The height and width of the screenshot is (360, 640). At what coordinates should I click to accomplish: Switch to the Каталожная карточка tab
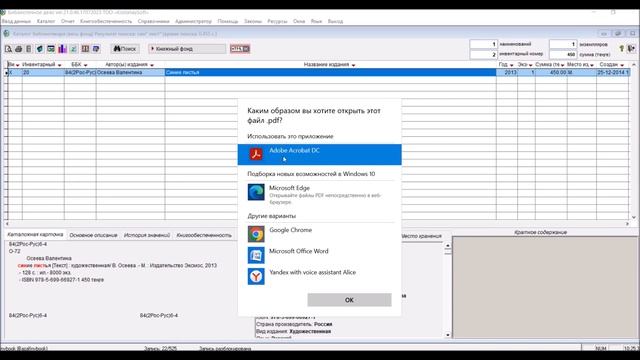pos(35,235)
